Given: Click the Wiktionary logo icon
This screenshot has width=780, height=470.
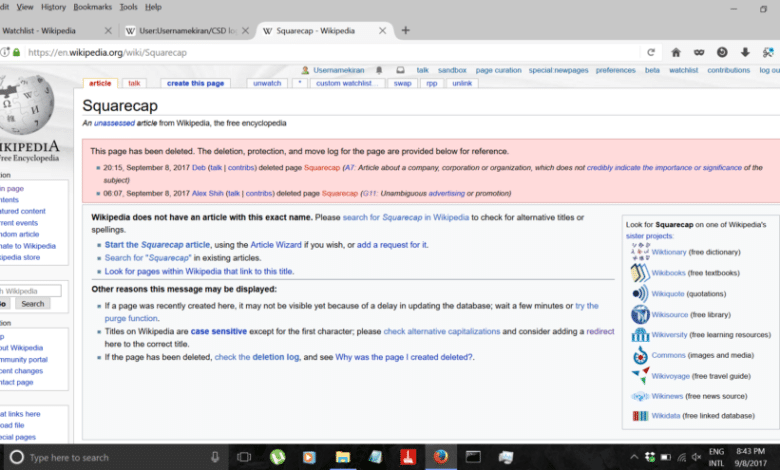Looking at the screenshot, I should click(x=640, y=252).
